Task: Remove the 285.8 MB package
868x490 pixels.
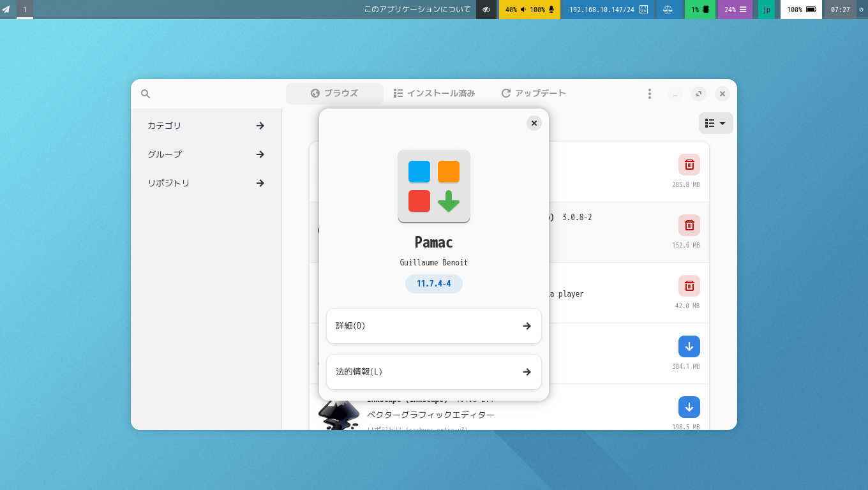Action: tap(689, 165)
